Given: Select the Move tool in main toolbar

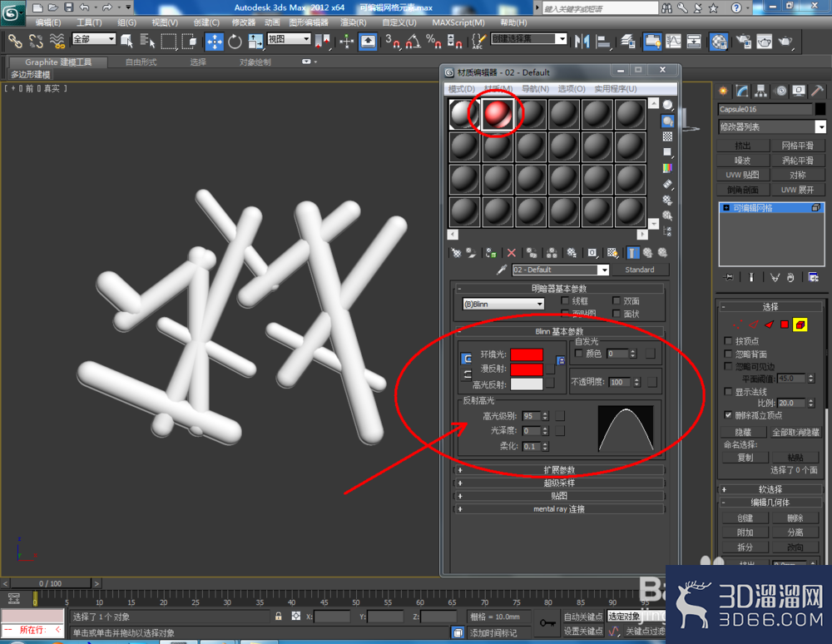Looking at the screenshot, I should tap(215, 41).
